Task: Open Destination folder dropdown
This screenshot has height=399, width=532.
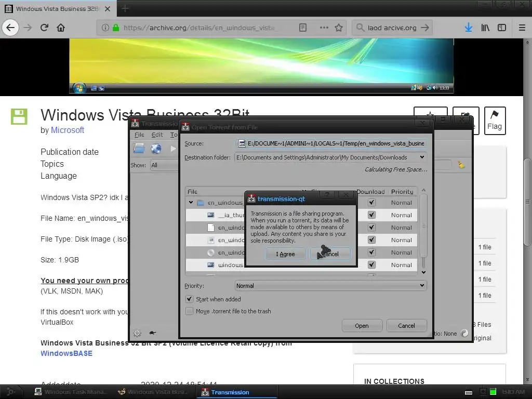Action: (422, 157)
